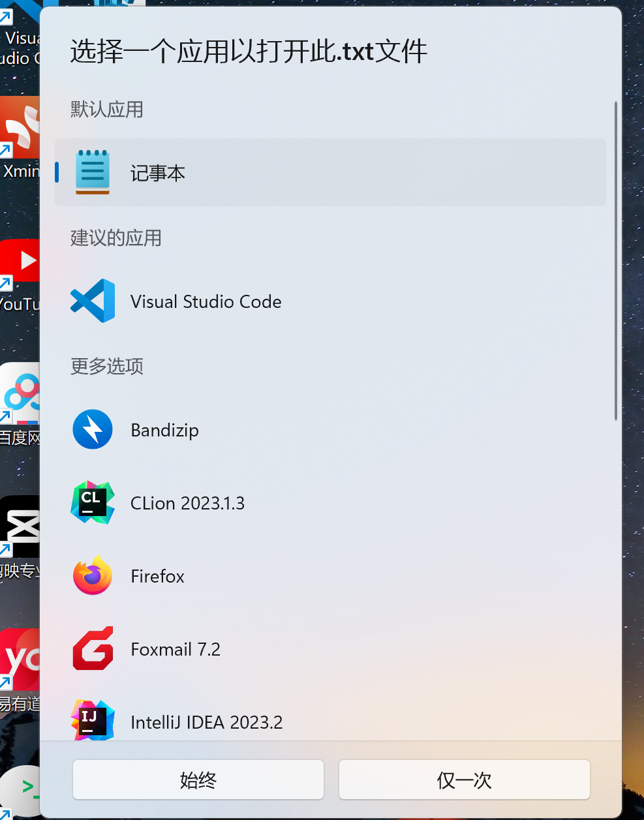
Task: Click the "IntelliJ IDEA 2023.2" name text
Action: pyautogui.click(x=207, y=723)
